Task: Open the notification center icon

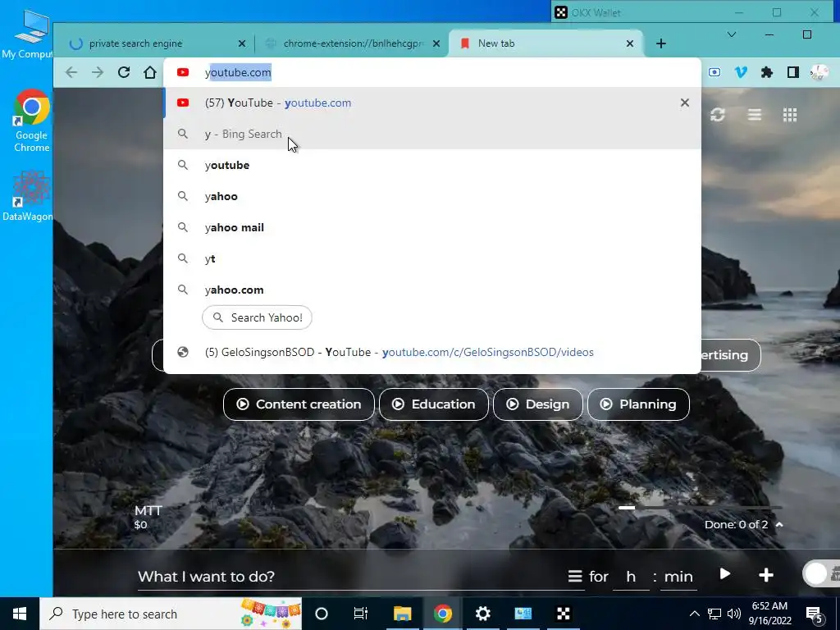Action: [815, 614]
